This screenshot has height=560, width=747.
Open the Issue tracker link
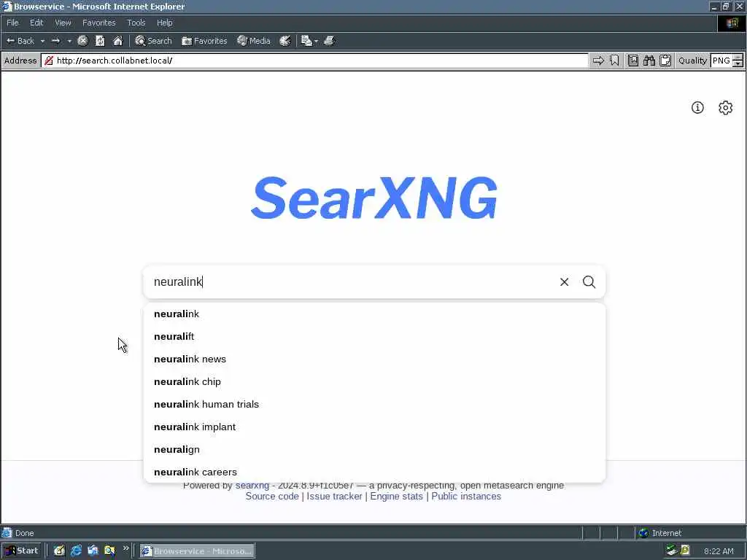(334, 496)
